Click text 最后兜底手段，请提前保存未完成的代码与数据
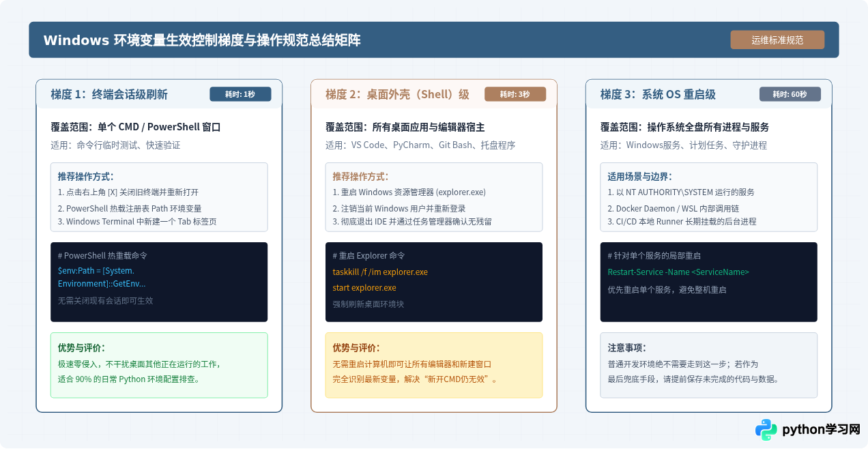 [693, 379]
